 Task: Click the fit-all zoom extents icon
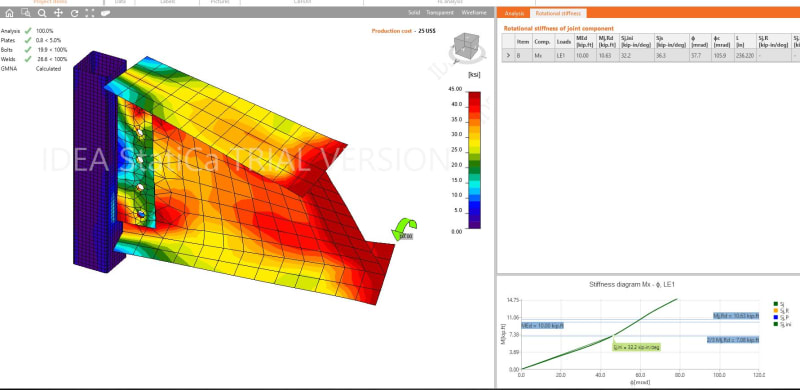[90, 13]
